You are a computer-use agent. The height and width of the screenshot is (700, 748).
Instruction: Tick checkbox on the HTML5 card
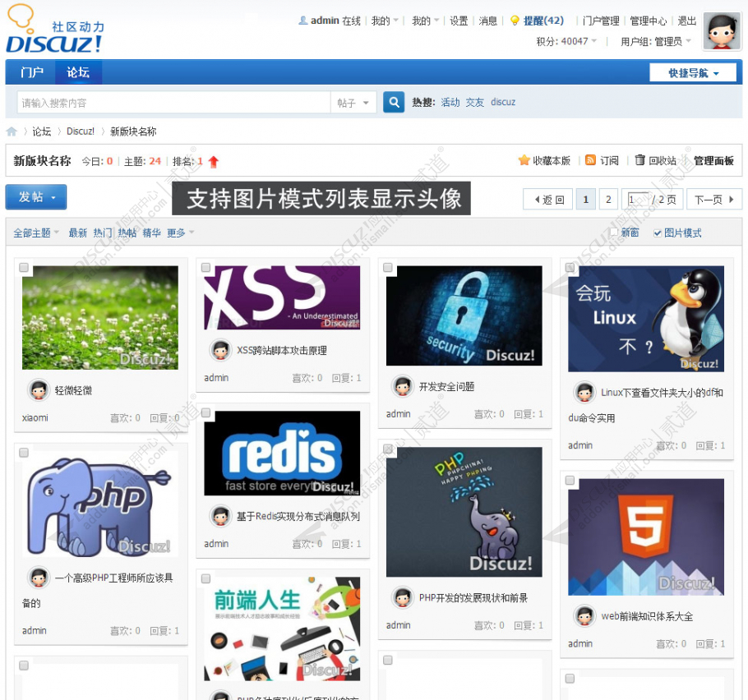(570, 480)
